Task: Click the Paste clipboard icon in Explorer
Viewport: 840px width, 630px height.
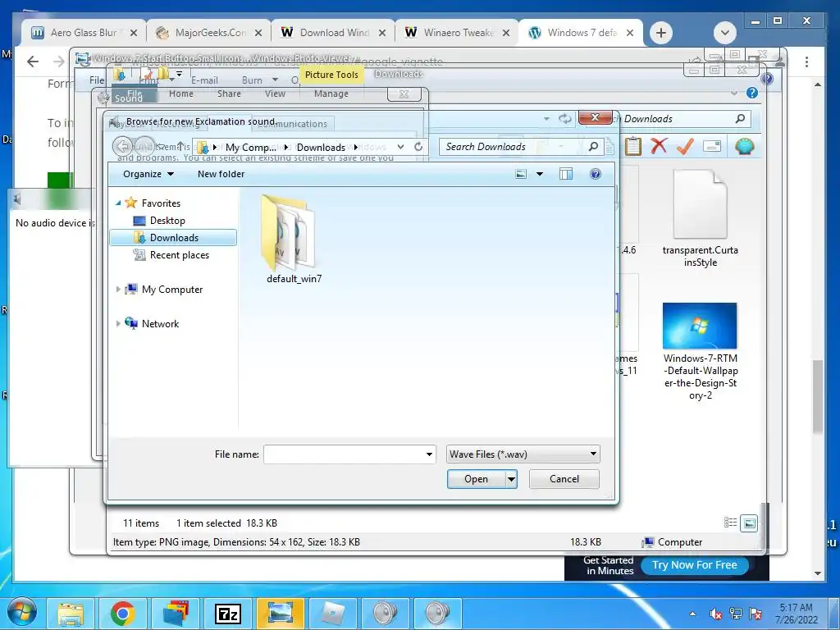Action: (x=632, y=146)
